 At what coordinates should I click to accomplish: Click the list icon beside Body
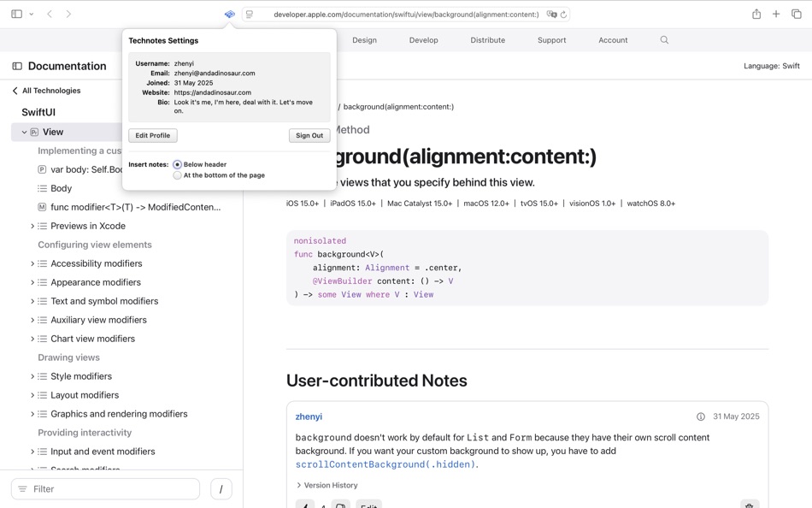pyautogui.click(x=42, y=188)
